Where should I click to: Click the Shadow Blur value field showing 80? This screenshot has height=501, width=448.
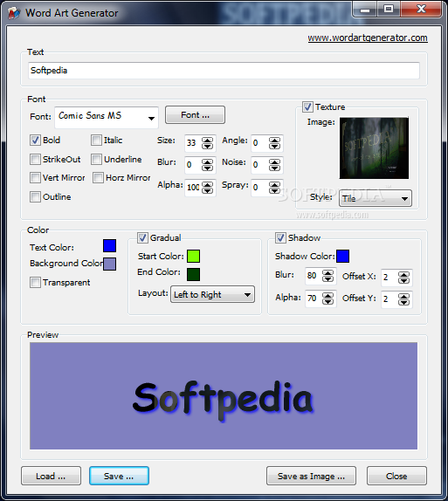point(314,276)
